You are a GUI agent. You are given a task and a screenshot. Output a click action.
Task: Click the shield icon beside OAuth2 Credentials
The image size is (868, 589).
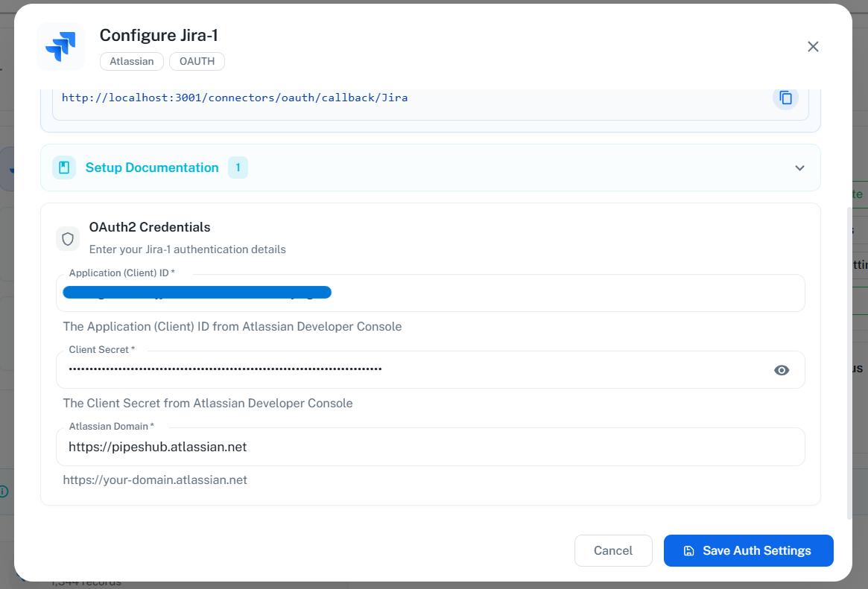(x=68, y=238)
